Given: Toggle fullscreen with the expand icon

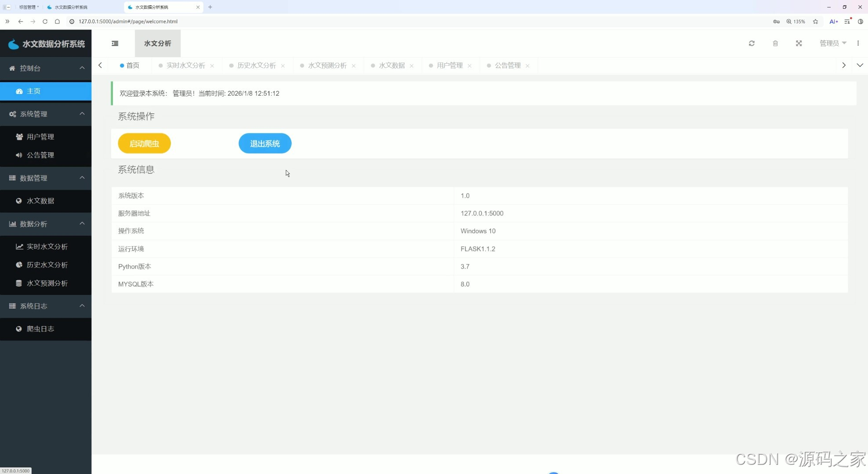Looking at the screenshot, I should [799, 43].
